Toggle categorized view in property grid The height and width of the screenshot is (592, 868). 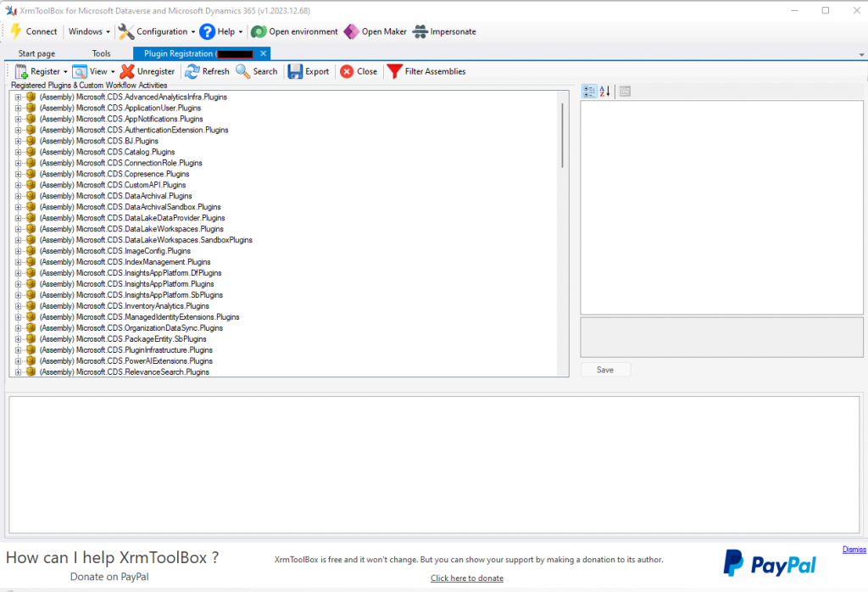pyautogui.click(x=589, y=92)
